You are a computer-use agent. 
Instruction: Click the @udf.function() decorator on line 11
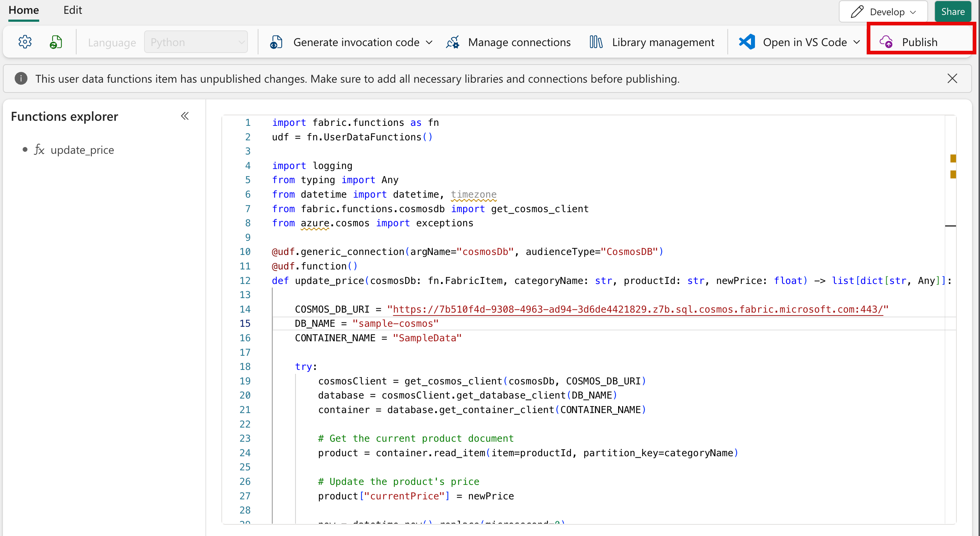pos(315,266)
